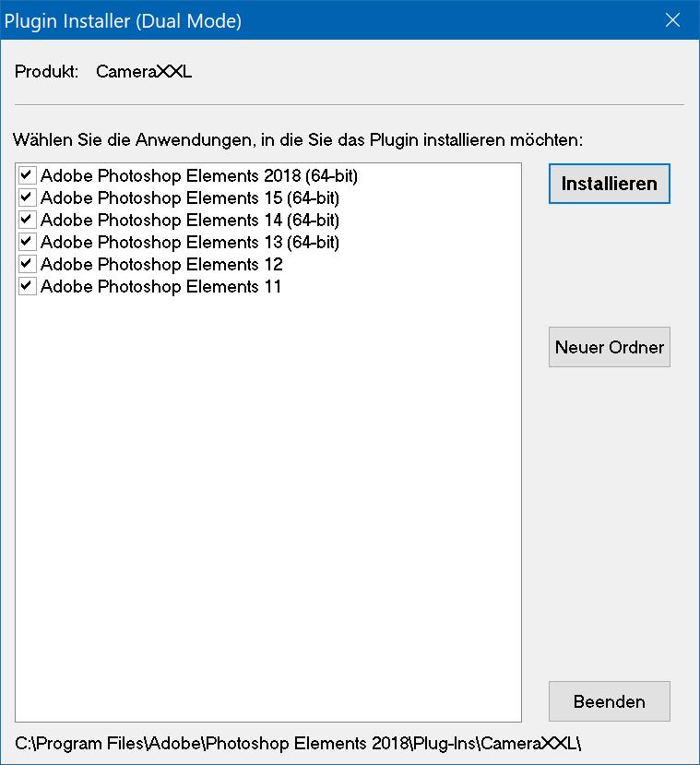
Task: Uncheck the Photoshop Elements 2018 (64-bit) checkbox
Action: pos(27,175)
